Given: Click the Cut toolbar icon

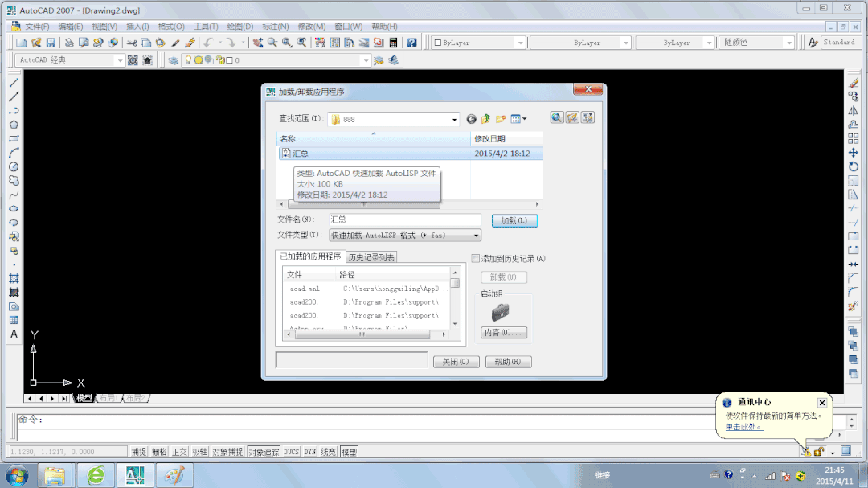Looking at the screenshot, I should (132, 43).
